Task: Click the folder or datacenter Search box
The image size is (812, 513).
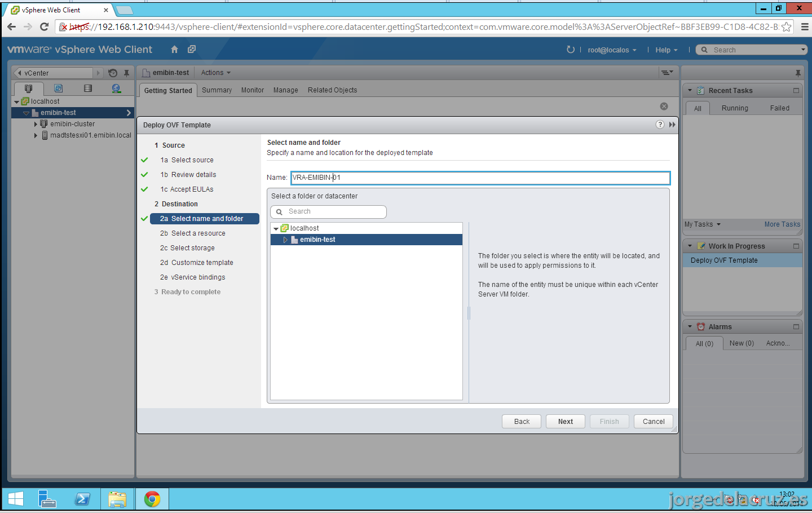Action: tap(328, 211)
